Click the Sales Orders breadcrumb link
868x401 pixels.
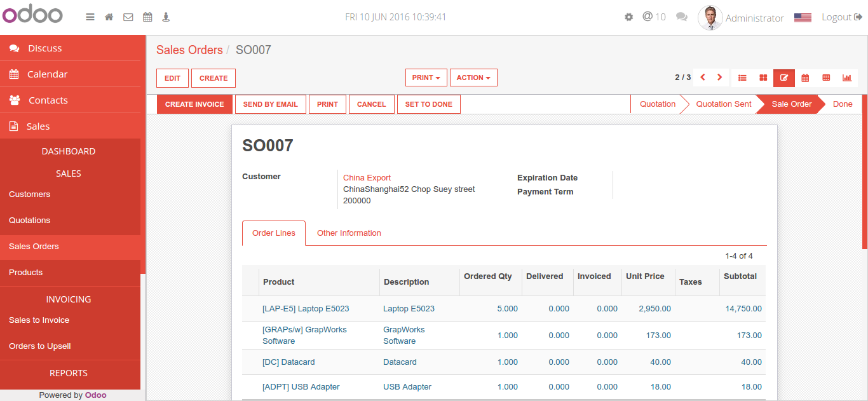189,50
